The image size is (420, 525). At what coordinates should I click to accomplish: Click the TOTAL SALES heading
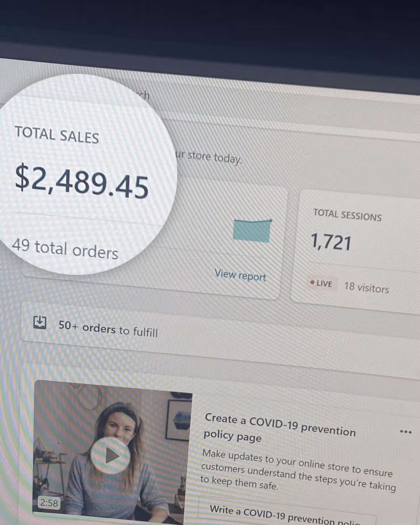point(57,135)
